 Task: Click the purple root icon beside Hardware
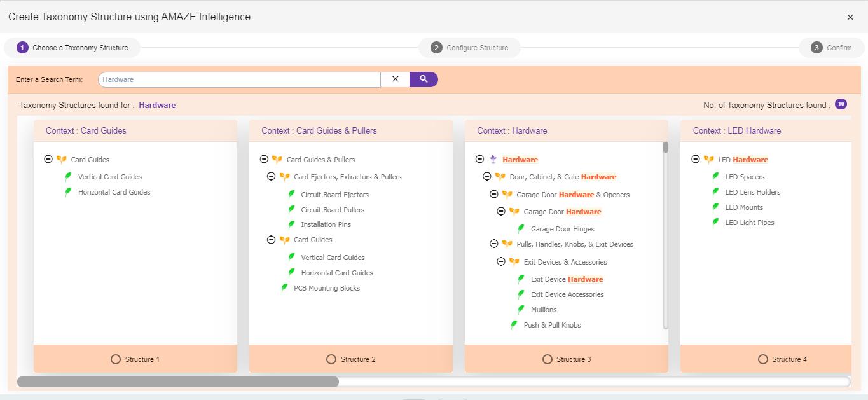[x=493, y=160]
